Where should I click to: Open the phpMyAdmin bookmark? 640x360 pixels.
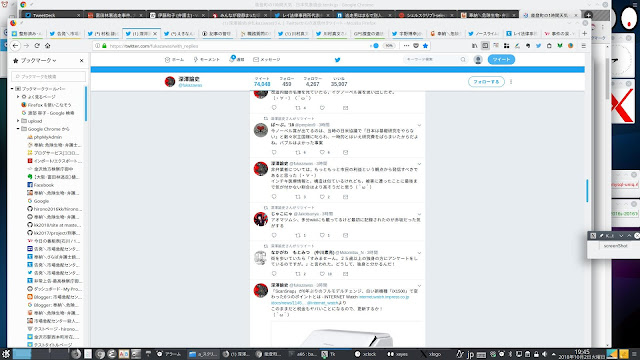48,137
